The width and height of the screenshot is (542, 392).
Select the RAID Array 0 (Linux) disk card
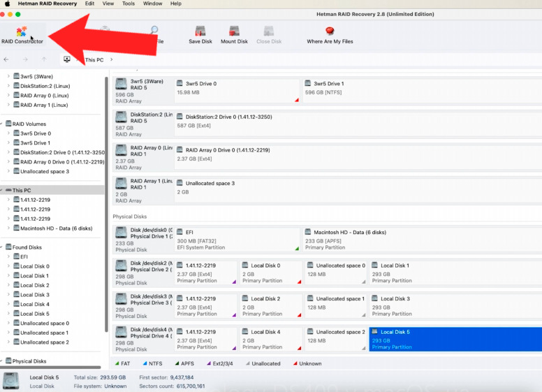(x=142, y=157)
